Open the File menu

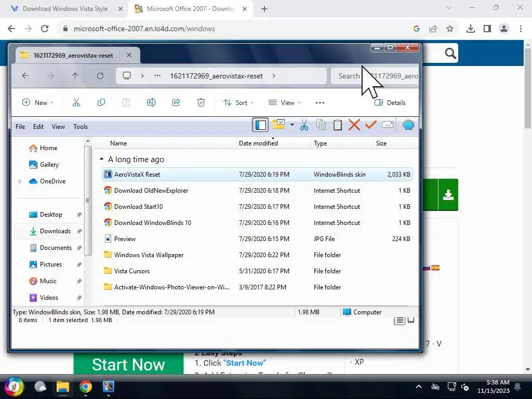pos(20,127)
